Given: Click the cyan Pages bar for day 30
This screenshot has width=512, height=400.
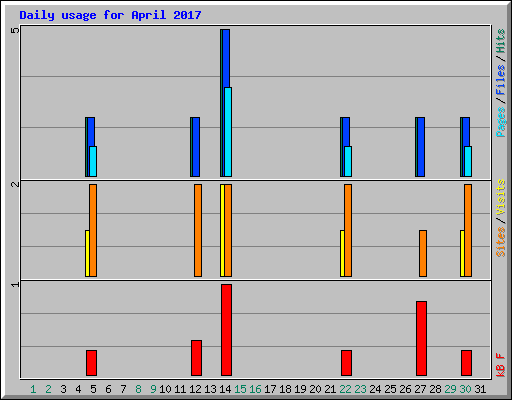Looking at the screenshot, I should (468, 161).
